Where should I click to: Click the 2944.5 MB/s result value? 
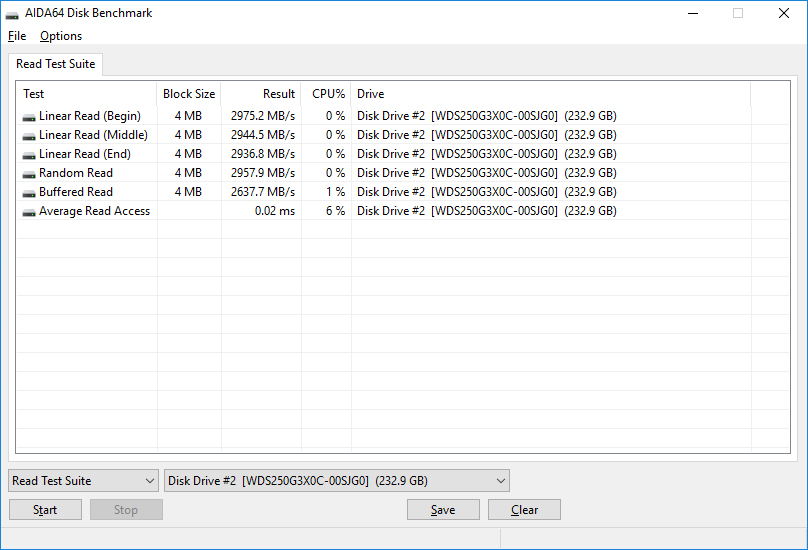(263, 135)
